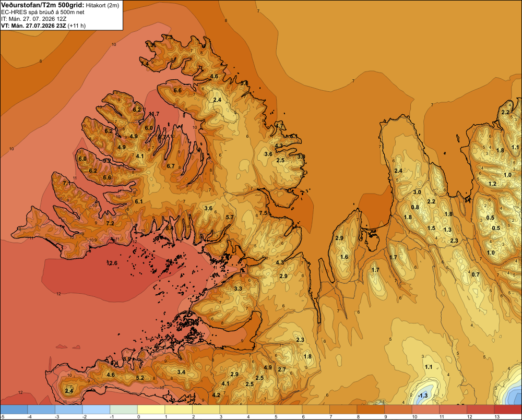Click the 12.6 temperature value over the bay
Viewport: 522px width, 420px height.
[x=112, y=263]
